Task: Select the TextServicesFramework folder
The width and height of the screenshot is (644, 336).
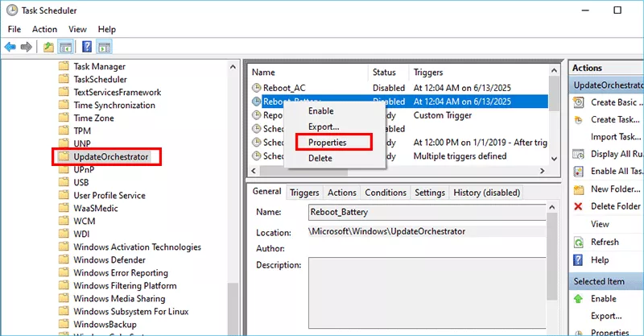Action: pyautogui.click(x=118, y=92)
